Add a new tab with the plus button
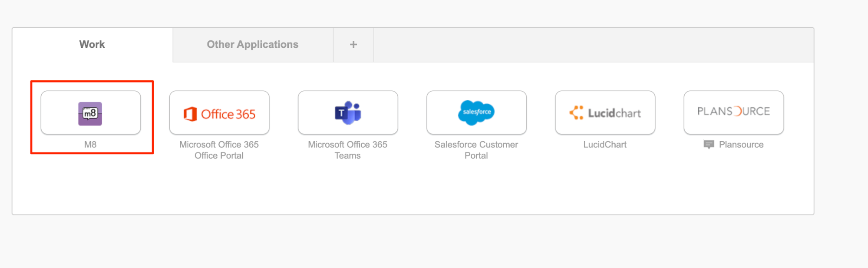 tap(353, 45)
